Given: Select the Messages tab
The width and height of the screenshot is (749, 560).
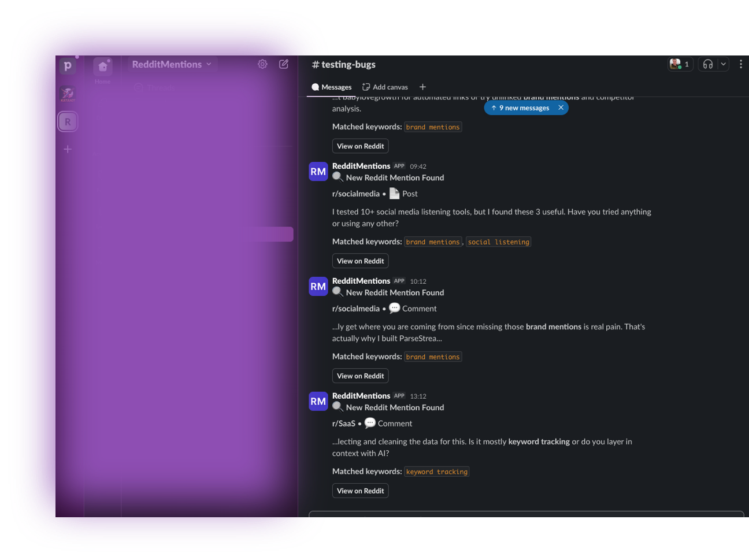Looking at the screenshot, I should [x=332, y=87].
